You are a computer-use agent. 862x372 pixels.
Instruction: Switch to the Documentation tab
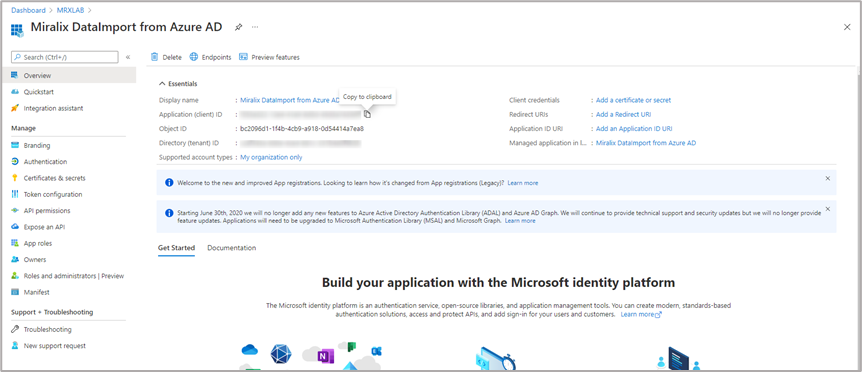231,248
